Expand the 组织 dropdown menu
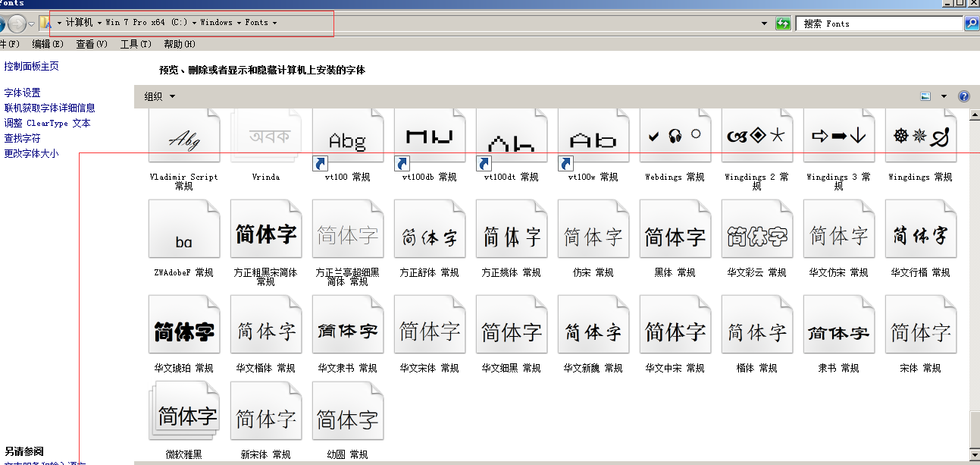 pos(160,96)
